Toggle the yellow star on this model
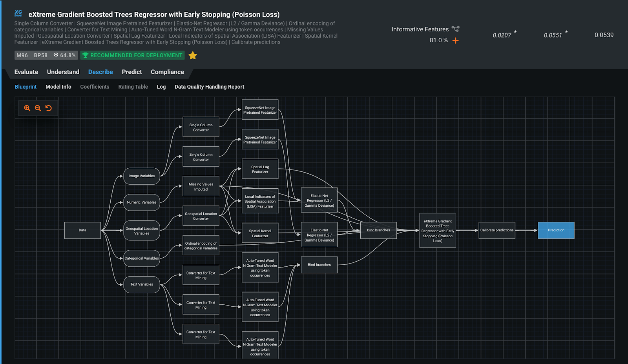Screen dimensions: 628x364 (x=193, y=56)
